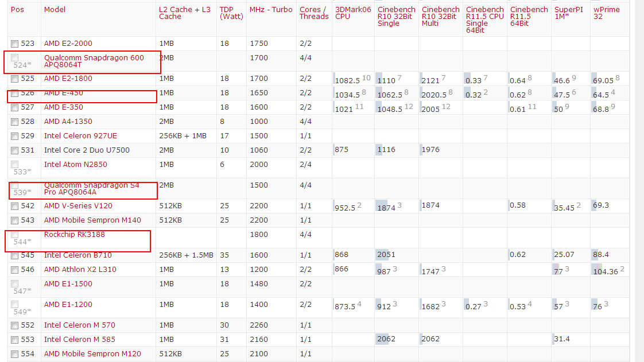
Task: Sort by wPrime 32 column header
Action: (607, 13)
